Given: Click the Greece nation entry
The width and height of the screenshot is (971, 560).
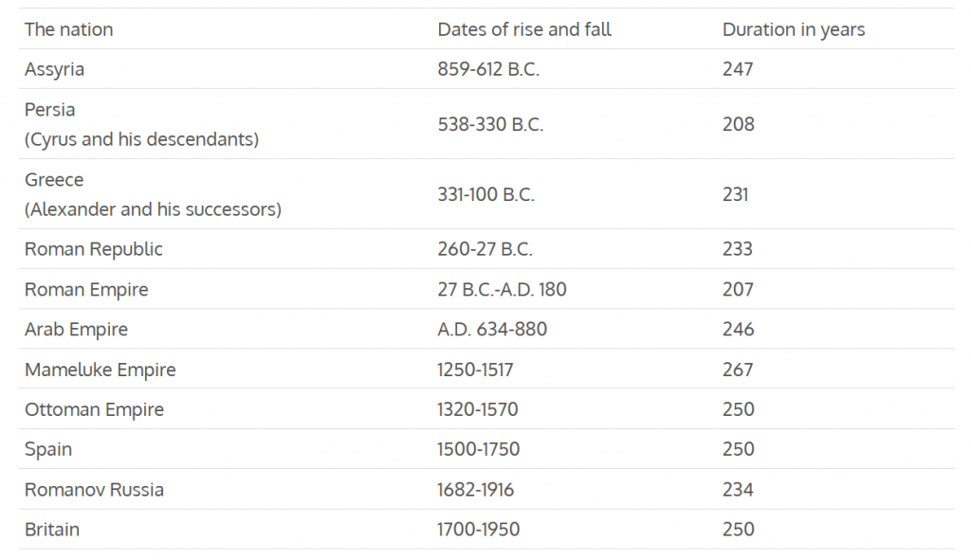Looking at the screenshot, I should click(x=54, y=180).
